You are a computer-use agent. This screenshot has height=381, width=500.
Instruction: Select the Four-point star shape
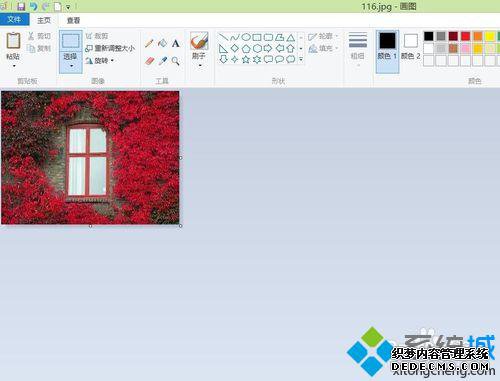[x=235, y=60]
